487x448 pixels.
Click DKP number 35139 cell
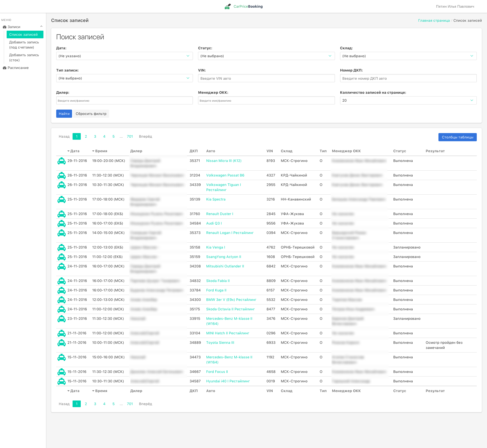(195, 199)
